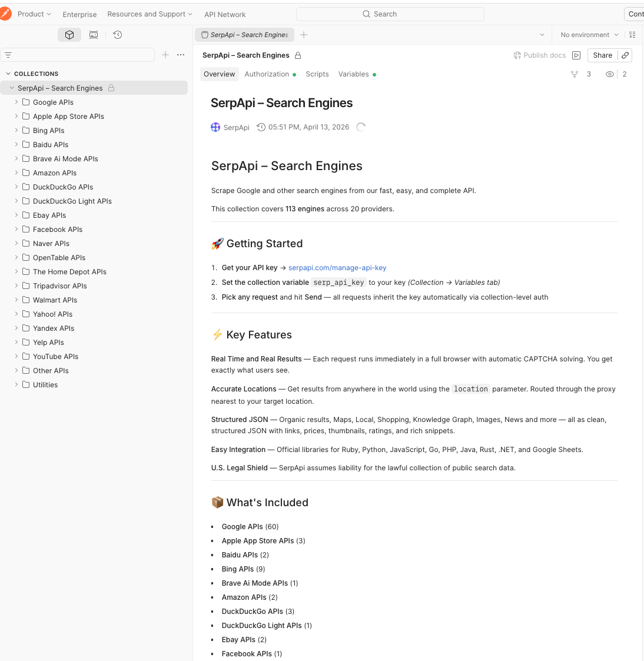Select the Tripadvisor APIs tree item
The height and width of the screenshot is (661, 644).
tap(94, 286)
